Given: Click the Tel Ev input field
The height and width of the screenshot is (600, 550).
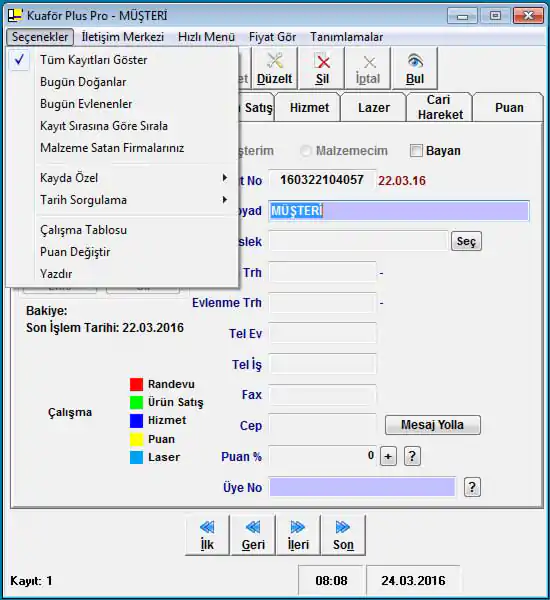Looking at the screenshot, I should (x=322, y=333).
